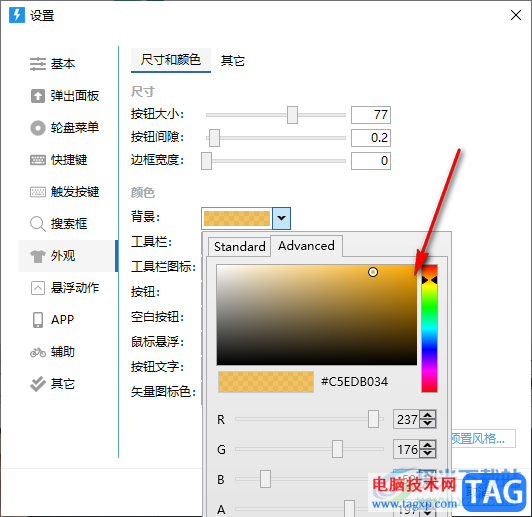Click the 按钮间隙 slider handle
This screenshot has width=532, height=517.
[214, 138]
